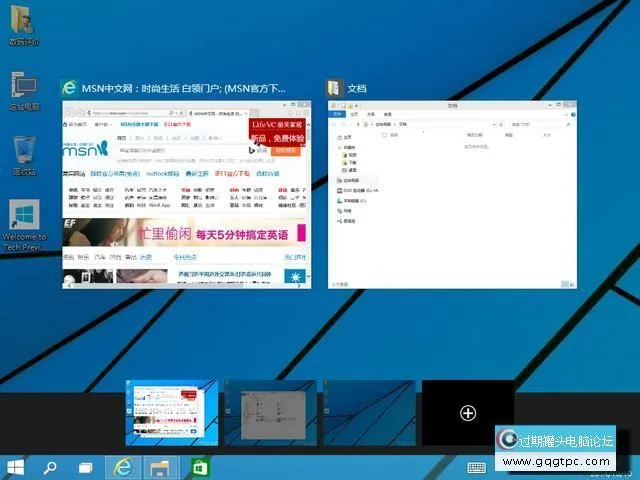Add a new virtual desktop with plus button

pyautogui.click(x=467, y=413)
